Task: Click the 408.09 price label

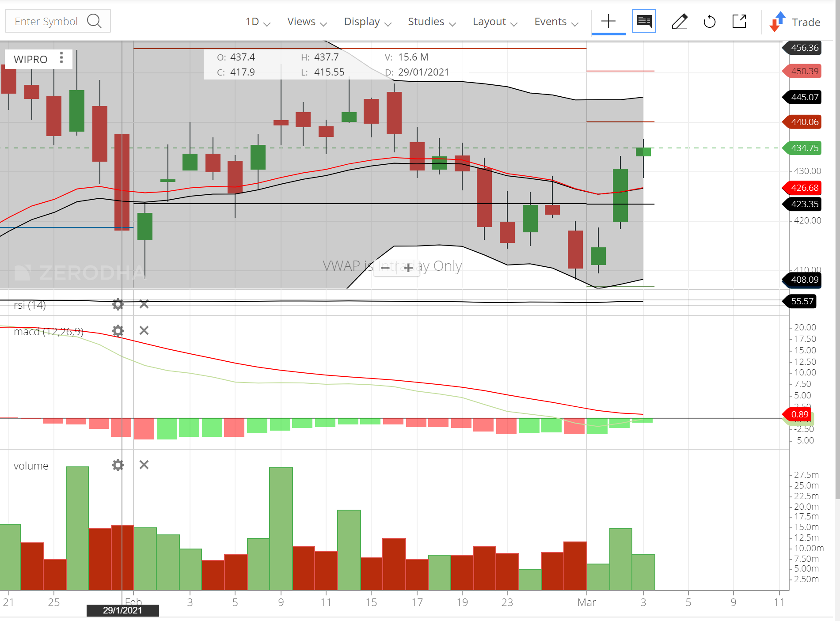Action: 802,280
